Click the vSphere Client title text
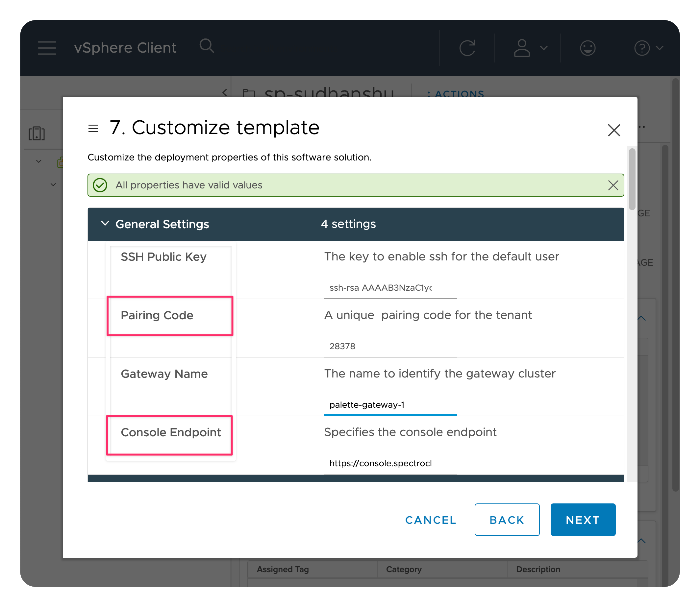 [125, 48]
